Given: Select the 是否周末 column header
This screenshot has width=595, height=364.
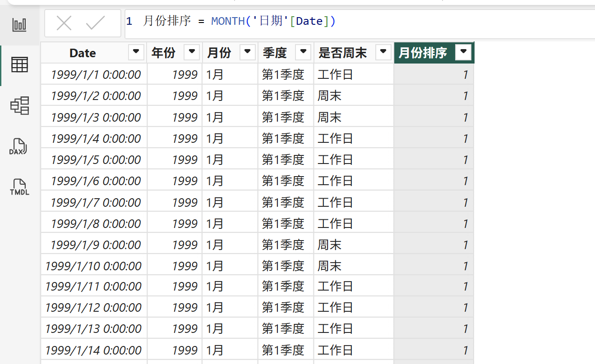Looking at the screenshot, I should click(342, 53).
